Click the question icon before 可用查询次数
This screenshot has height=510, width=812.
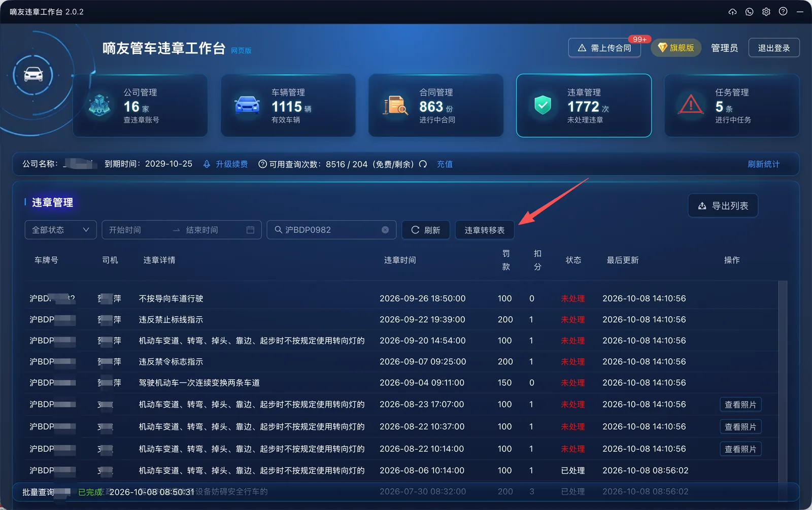[x=262, y=164]
